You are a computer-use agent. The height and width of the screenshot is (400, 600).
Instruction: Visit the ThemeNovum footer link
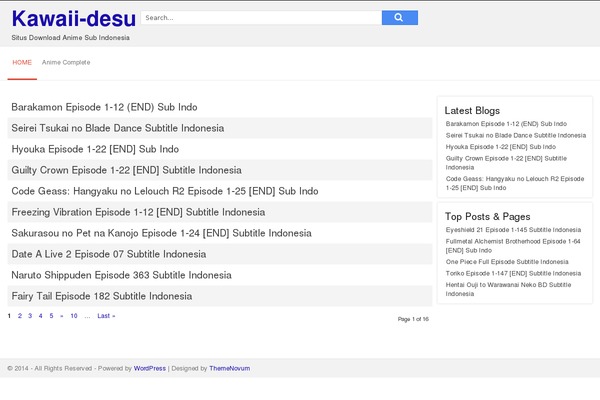click(230, 368)
